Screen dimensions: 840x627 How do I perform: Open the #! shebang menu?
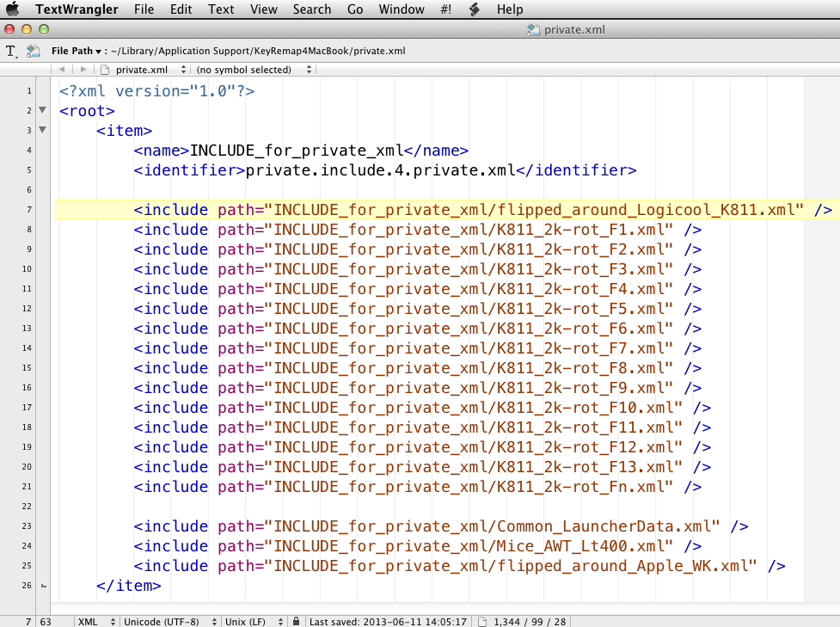pyautogui.click(x=445, y=9)
